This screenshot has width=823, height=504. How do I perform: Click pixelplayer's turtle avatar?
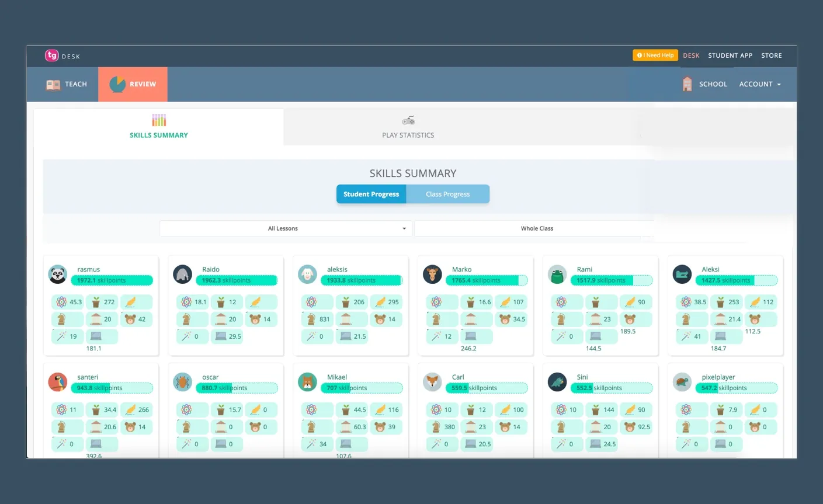point(682,382)
